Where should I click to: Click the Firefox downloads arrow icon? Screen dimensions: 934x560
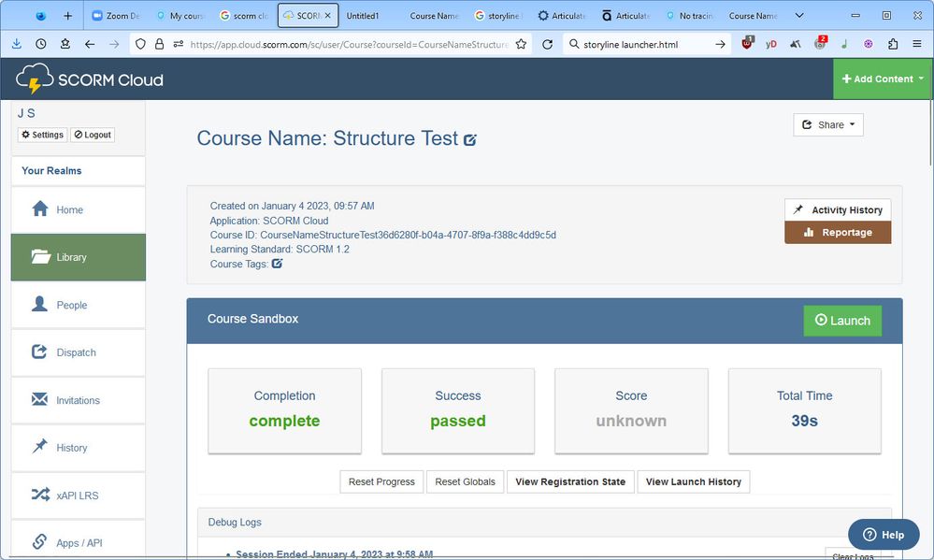pos(16,44)
